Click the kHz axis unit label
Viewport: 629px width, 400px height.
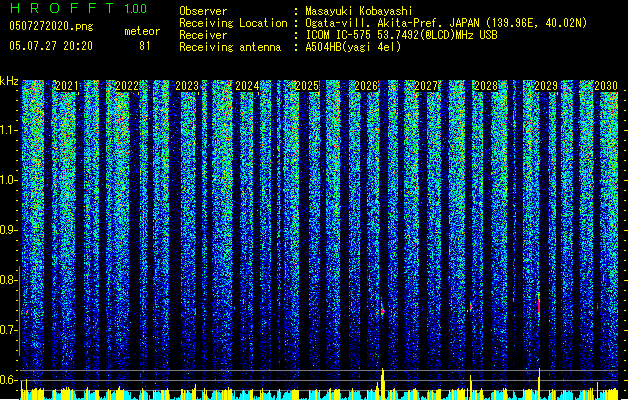[x=9, y=81]
